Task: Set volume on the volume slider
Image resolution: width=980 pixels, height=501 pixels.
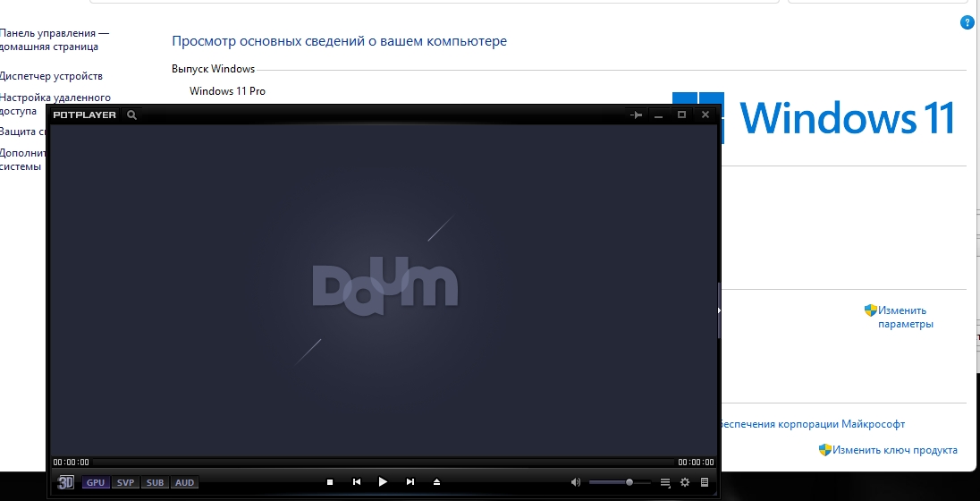Action: click(620, 482)
